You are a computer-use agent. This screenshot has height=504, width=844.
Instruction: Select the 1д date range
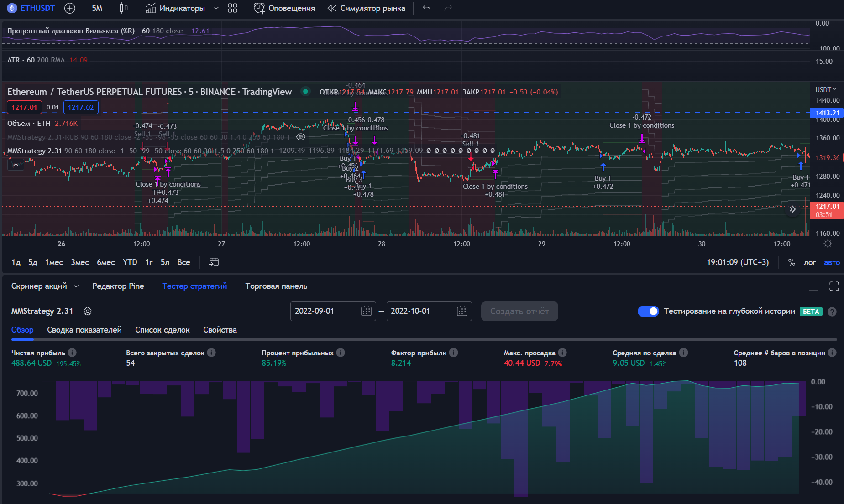point(16,262)
